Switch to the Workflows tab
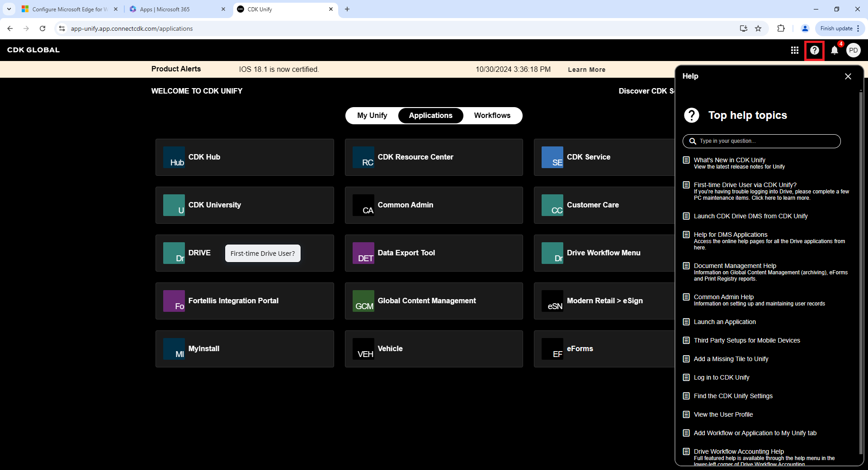The height and width of the screenshot is (470, 868). (x=492, y=116)
